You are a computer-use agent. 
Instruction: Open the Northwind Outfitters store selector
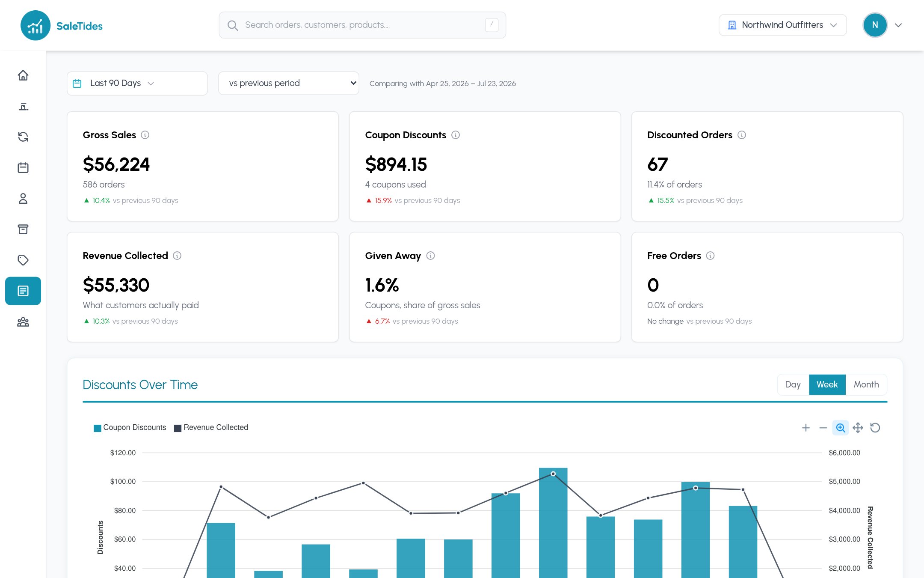782,25
